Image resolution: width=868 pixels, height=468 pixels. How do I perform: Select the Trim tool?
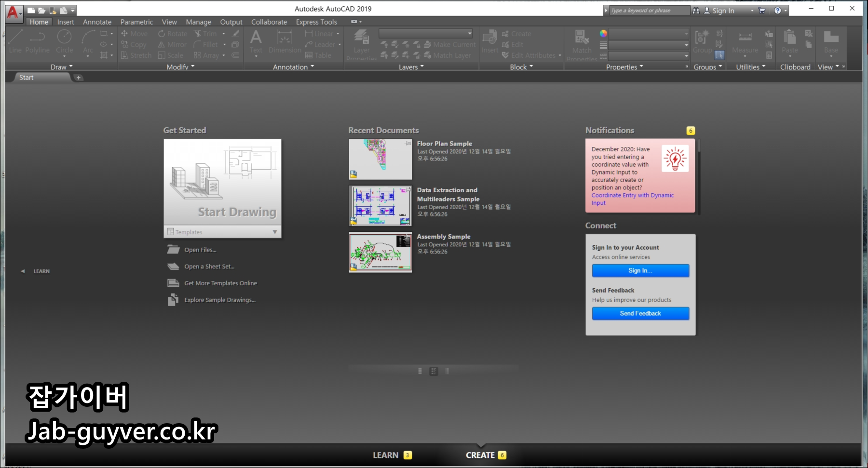(x=206, y=34)
